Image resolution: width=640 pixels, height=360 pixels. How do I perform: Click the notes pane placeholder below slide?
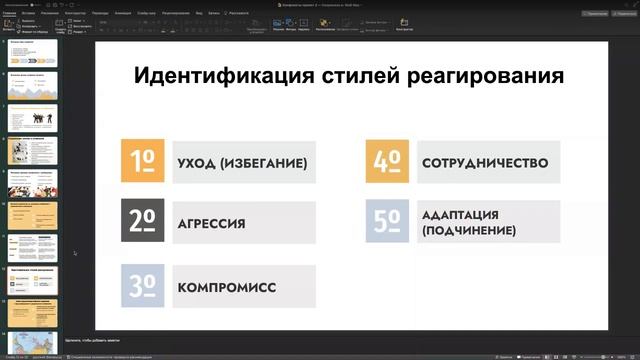93,340
